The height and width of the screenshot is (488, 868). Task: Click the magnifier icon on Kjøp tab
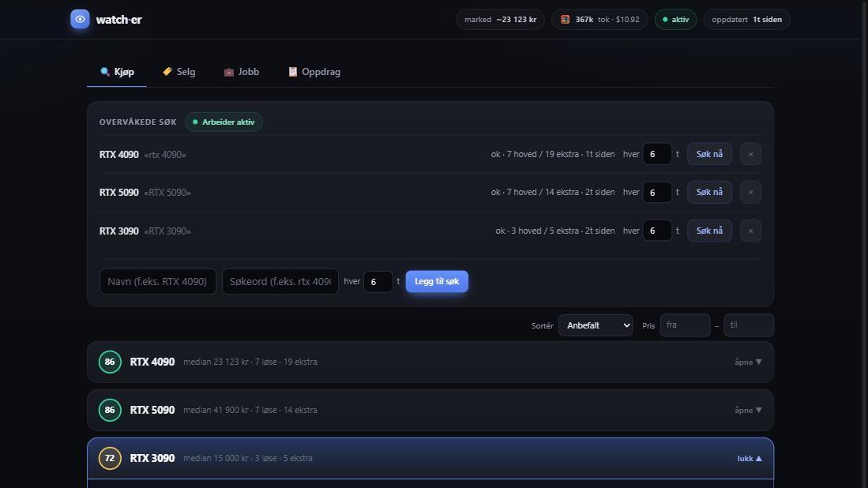104,71
